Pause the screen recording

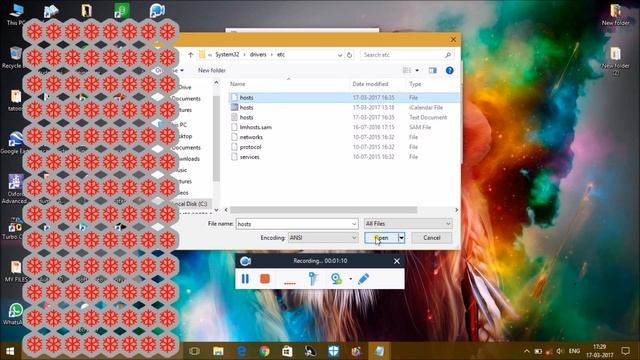(245, 278)
